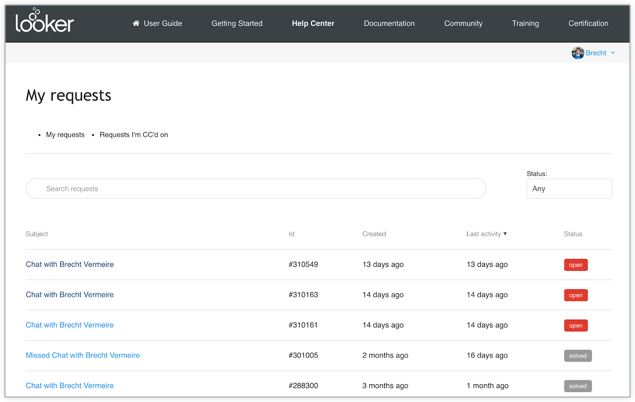Open the Status filter dropdown
Screen dimensions: 635x402
(x=568, y=189)
